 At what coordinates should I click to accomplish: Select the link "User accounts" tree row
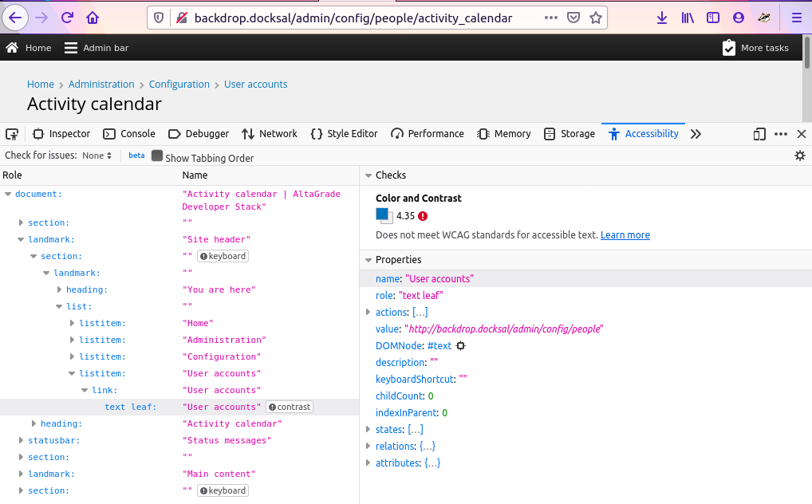pyautogui.click(x=179, y=391)
